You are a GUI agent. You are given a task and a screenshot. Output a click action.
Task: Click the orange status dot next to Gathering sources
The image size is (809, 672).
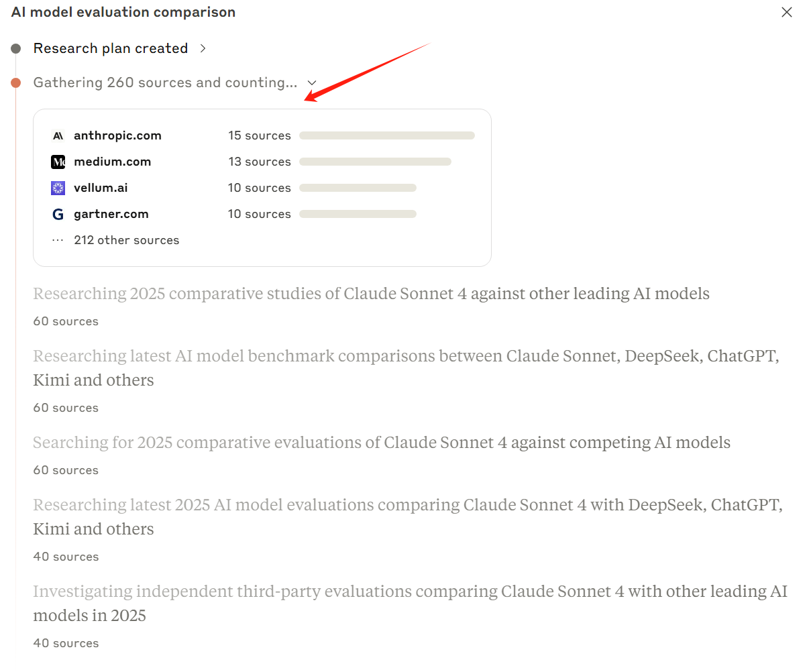pos(15,82)
